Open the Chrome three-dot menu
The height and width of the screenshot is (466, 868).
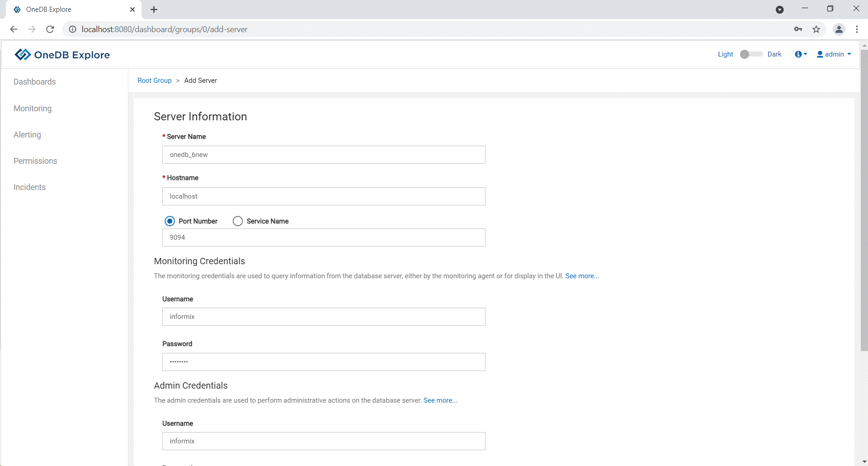tap(857, 29)
